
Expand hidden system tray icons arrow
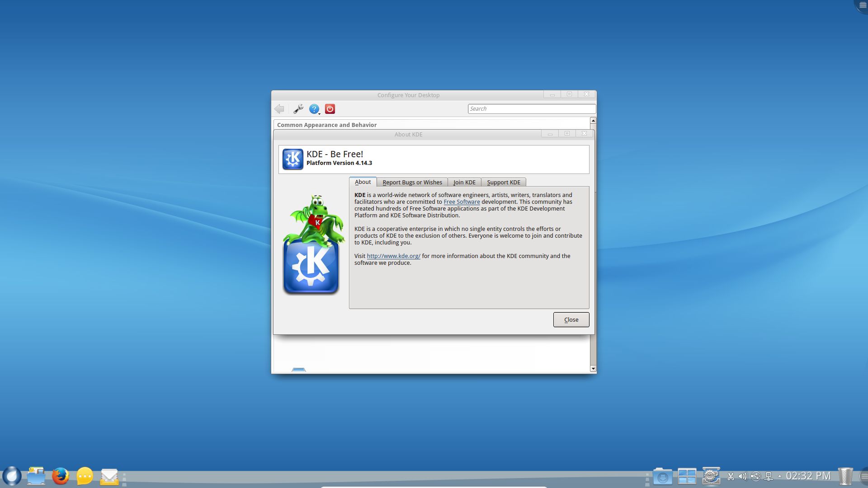tap(779, 476)
